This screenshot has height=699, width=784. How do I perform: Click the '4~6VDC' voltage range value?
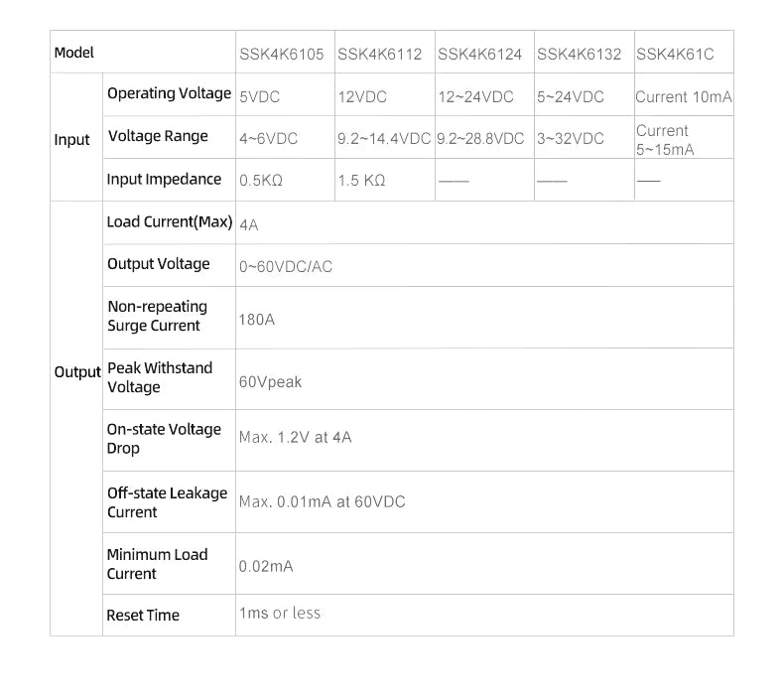(x=268, y=139)
